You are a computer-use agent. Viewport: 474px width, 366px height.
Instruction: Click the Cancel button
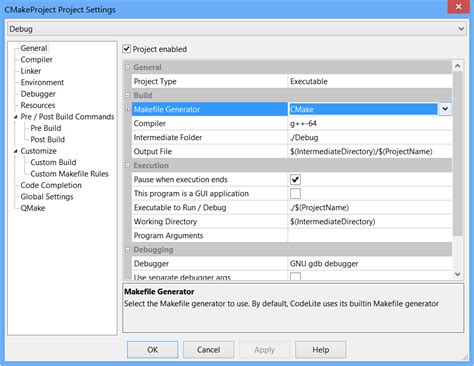(x=208, y=350)
